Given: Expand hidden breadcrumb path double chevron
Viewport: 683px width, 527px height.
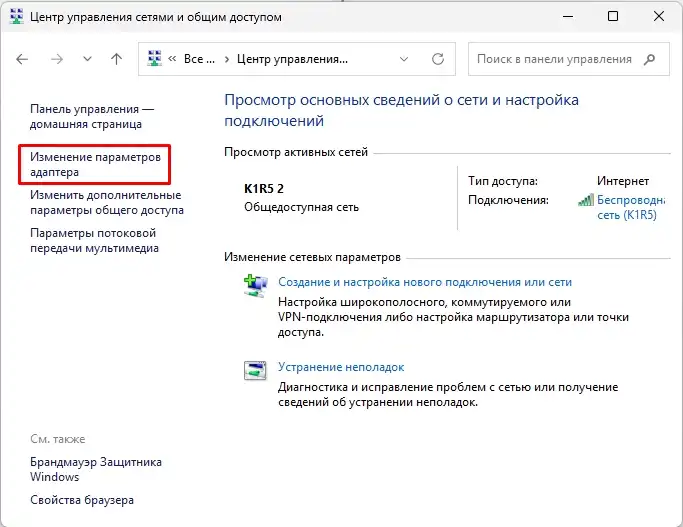Looking at the screenshot, I should click(172, 59).
